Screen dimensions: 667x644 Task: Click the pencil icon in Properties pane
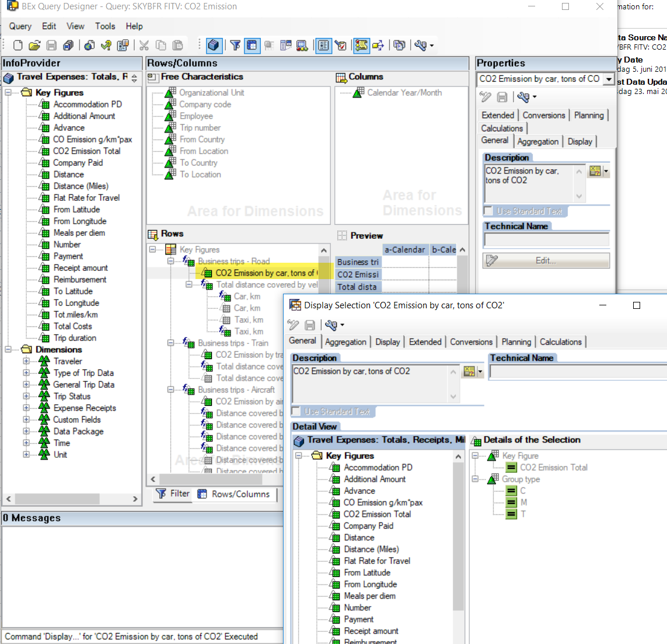tap(486, 97)
